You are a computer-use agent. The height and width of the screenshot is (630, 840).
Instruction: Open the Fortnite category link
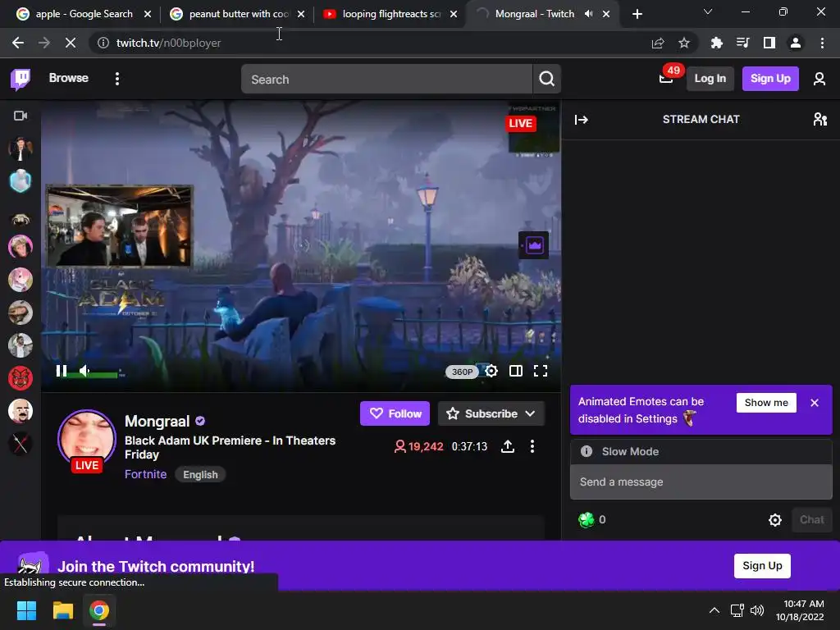tap(145, 474)
